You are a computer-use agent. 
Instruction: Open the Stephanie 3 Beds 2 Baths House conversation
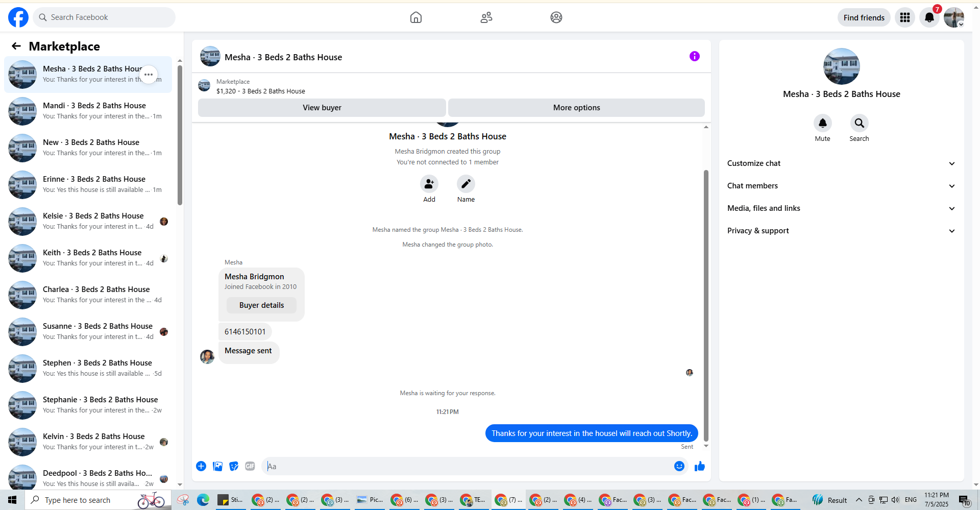pyautogui.click(x=88, y=405)
